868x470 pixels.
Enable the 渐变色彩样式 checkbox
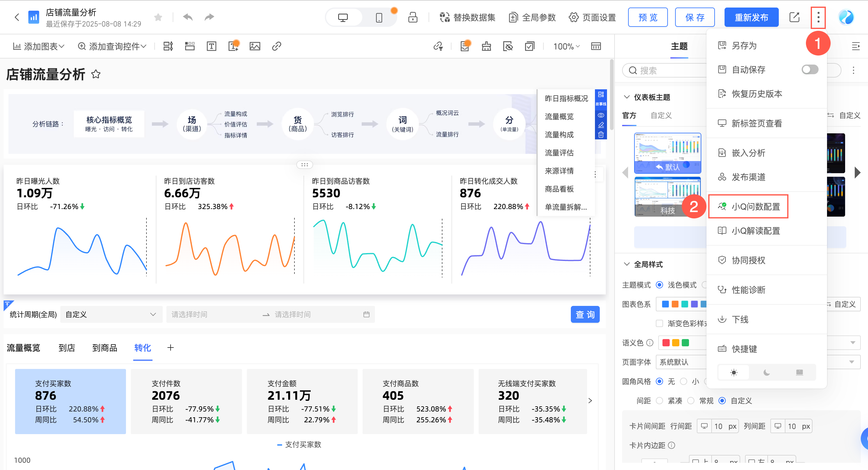(659, 323)
